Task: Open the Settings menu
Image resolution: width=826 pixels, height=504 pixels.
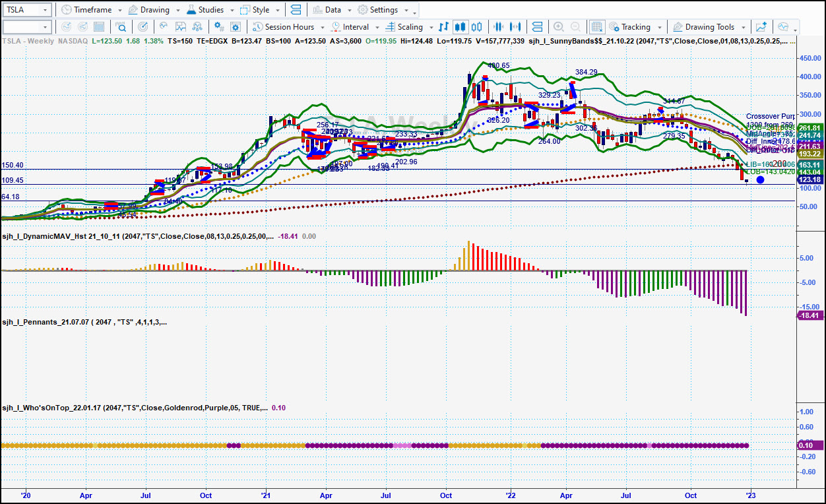Action: point(378,10)
